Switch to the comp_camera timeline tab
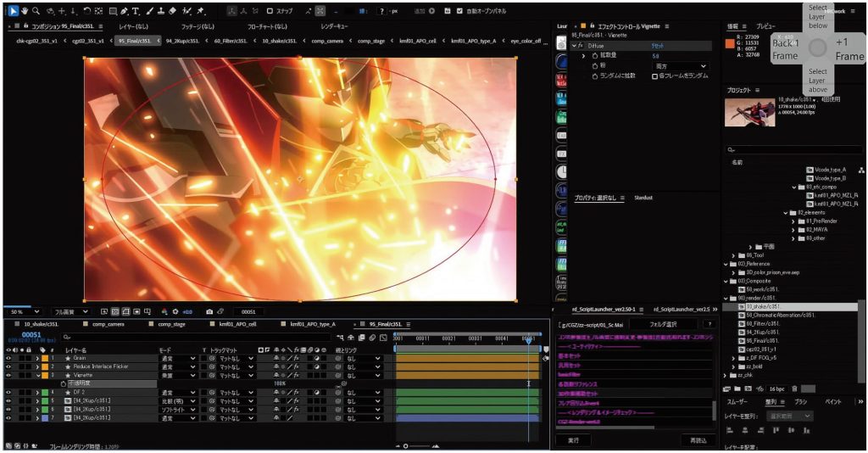Viewport: 868px width, 453px height. pyautogui.click(x=108, y=324)
